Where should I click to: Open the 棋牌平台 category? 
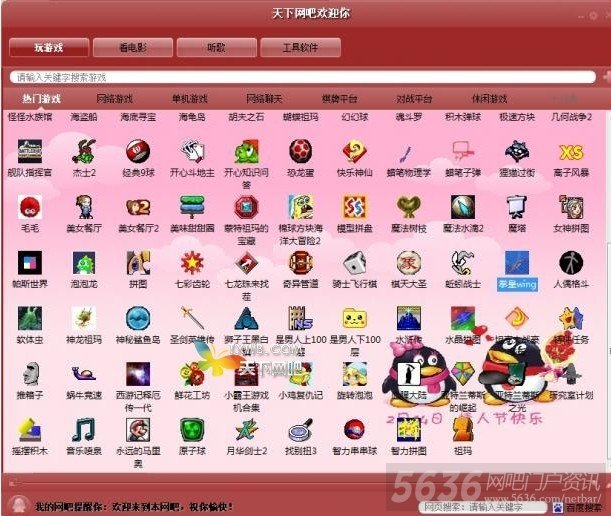[339, 99]
